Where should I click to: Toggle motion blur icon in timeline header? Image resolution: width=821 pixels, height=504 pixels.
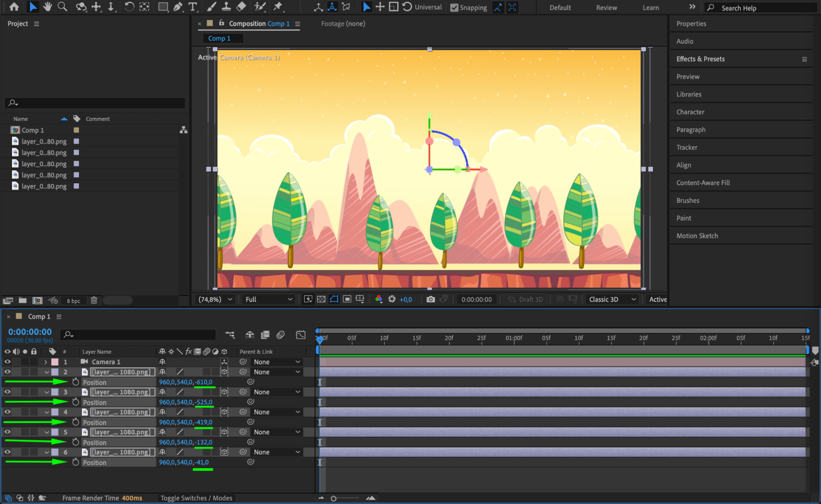[x=281, y=335]
